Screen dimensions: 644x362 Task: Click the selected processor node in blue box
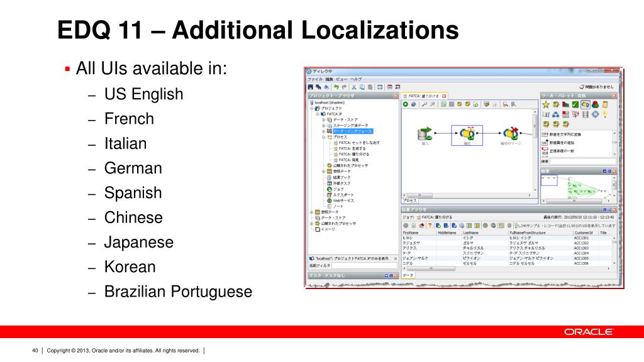467,135
